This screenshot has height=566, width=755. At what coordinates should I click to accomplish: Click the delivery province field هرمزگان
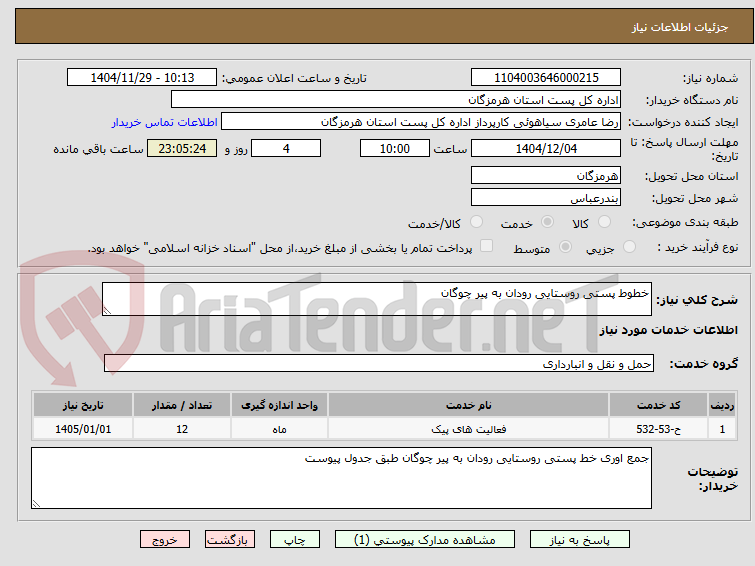(546, 175)
